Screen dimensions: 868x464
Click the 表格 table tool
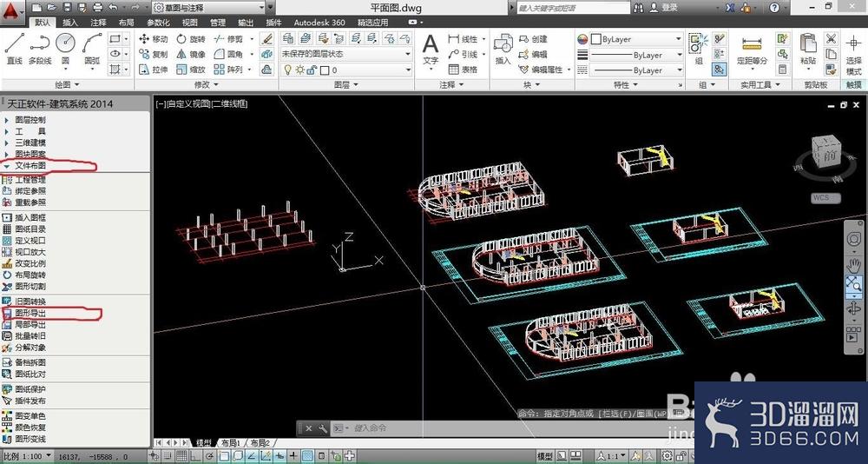[464, 70]
